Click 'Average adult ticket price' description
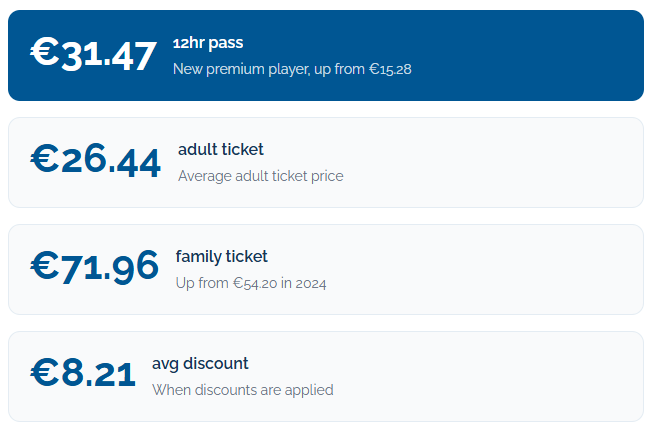The height and width of the screenshot is (429, 656). pyautogui.click(x=261, y=176)
